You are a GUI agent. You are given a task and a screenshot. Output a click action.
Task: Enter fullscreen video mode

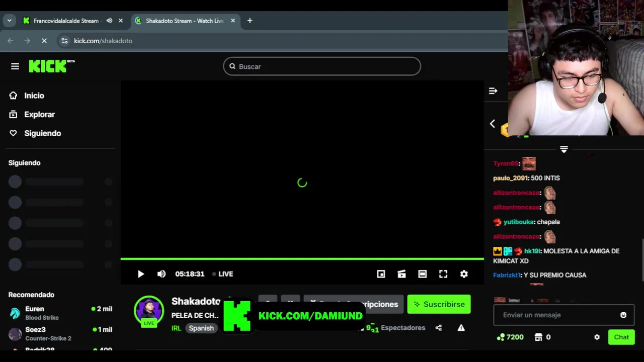pyautogui.click(x=443, y=274)
